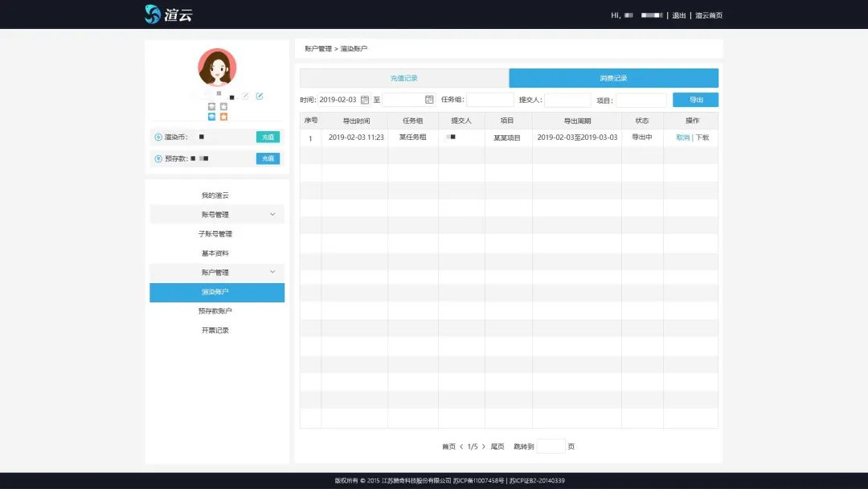Click the 取消 link in first row

[682, 138]
